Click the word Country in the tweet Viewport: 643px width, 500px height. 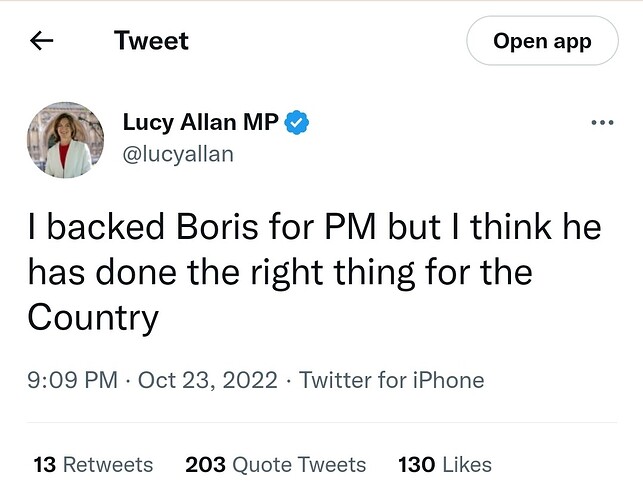(93, 318)
